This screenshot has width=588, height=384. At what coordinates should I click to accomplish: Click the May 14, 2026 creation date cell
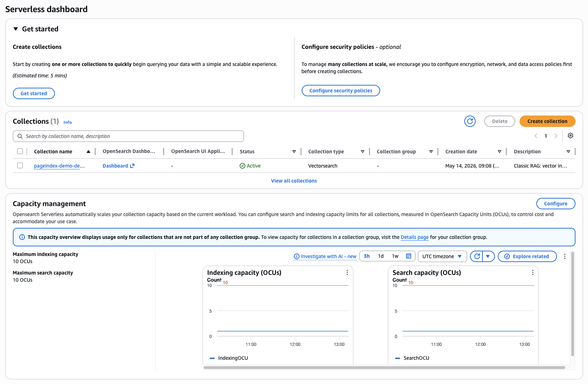pos(472,166)
